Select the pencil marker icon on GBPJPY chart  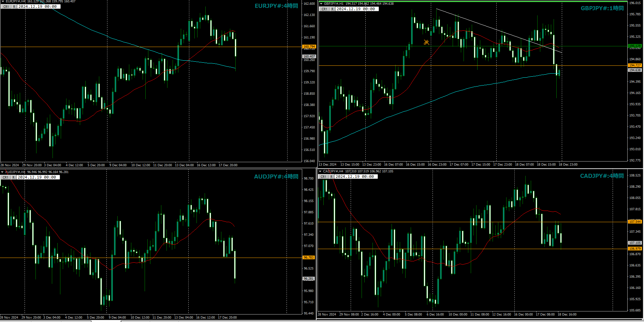(426, 42)
